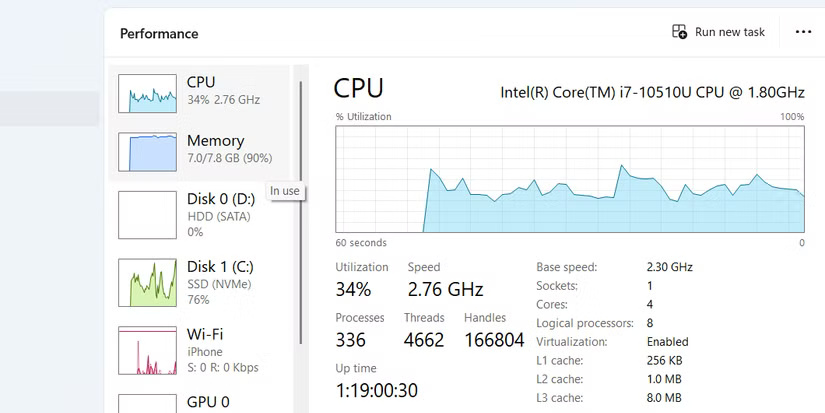Click the CPU utilization graph area
This screenshot has height=413, width=825.
click(x=570, y=179)
